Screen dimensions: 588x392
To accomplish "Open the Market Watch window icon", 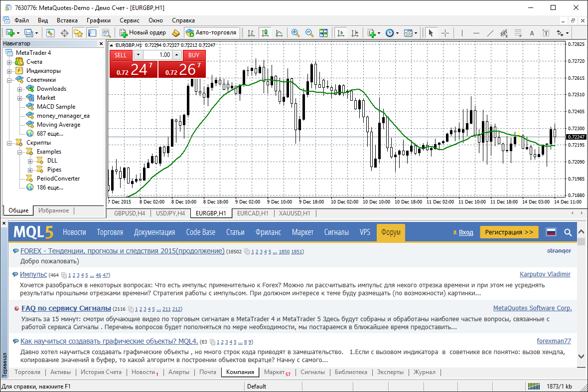I will (x=50, y=33).
